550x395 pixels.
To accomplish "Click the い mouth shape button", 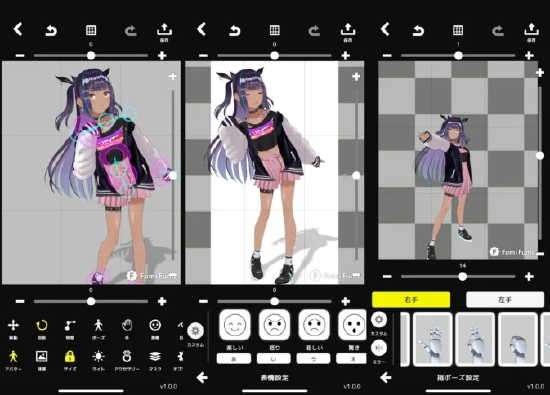I will pos(274,359).
